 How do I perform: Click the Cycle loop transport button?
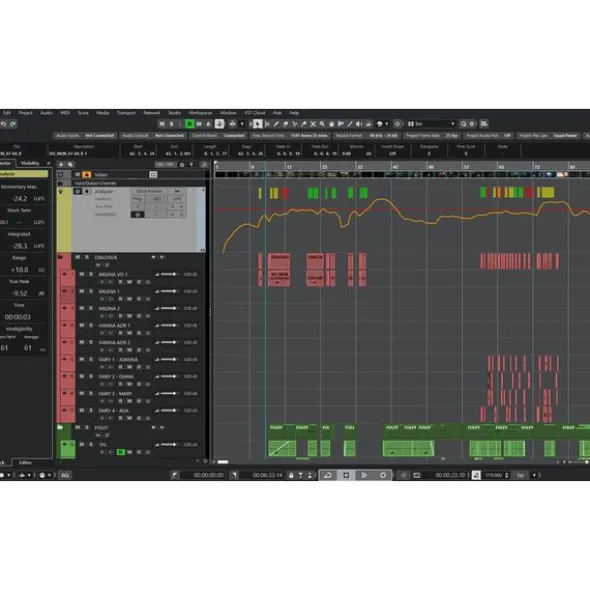click(328, 475)
